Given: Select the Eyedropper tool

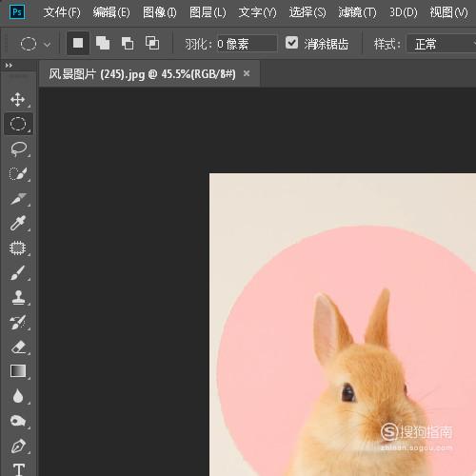Looking at the screenshot, I should (x=18, y=223).
